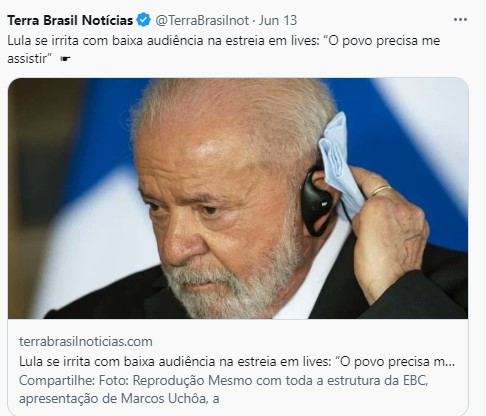
Task: Click the pointing hand emoji after the tweet text
Action: pos(65,59)
